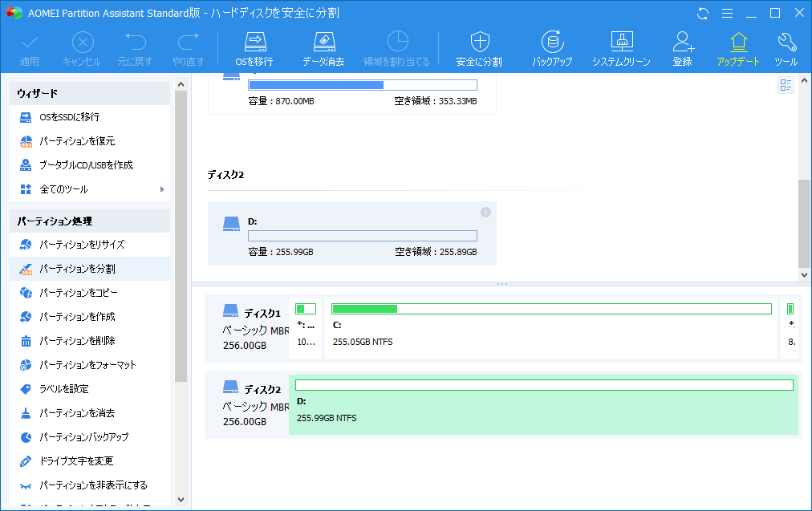The width and height of the screenshot is (812, 511).
Task: Launch the データ消去 wipe tool
Action: [323, 49]
